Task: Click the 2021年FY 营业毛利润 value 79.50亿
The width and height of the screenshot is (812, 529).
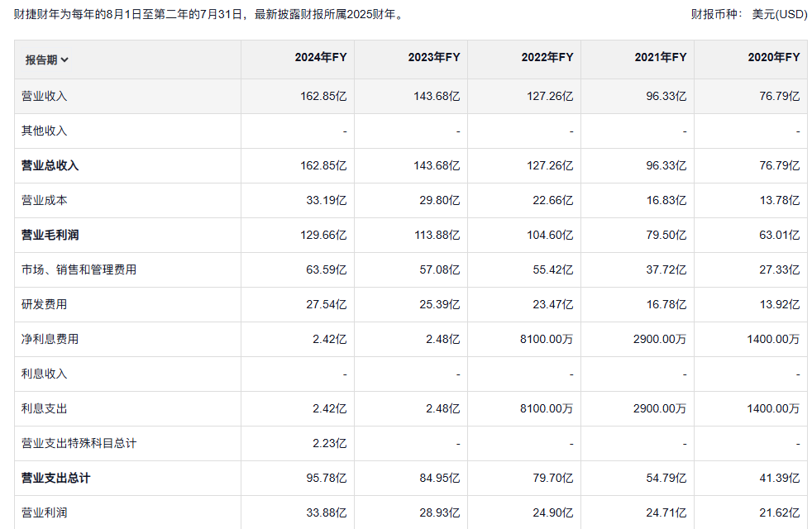Action: tap(666, 235)
